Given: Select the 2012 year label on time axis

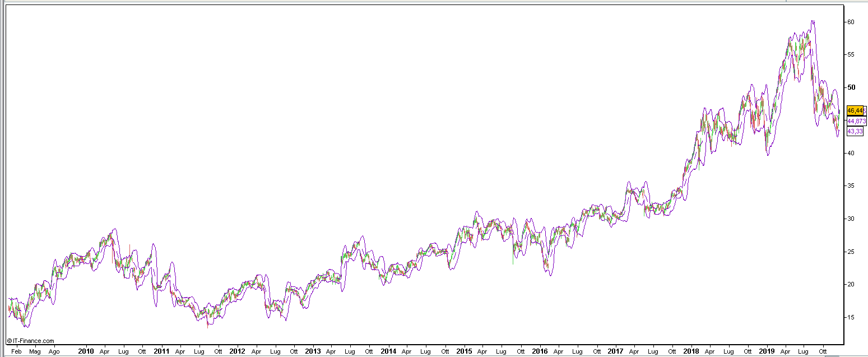Looking at the screenshot, I should coord(237,351).
